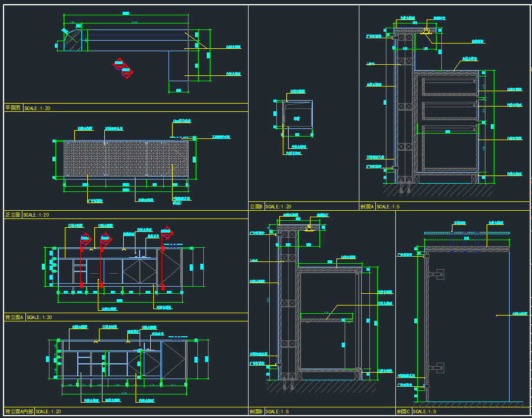
Task: Click the middle shelf in lower-left 剖面B
Action: tap(327, 319)
